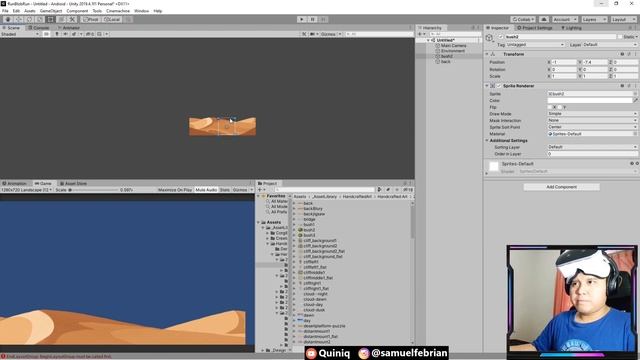The height and width of the screenshot is (360, 640).
Task: Toggle the 2D view mode in Scene
Action: (46, 34)
